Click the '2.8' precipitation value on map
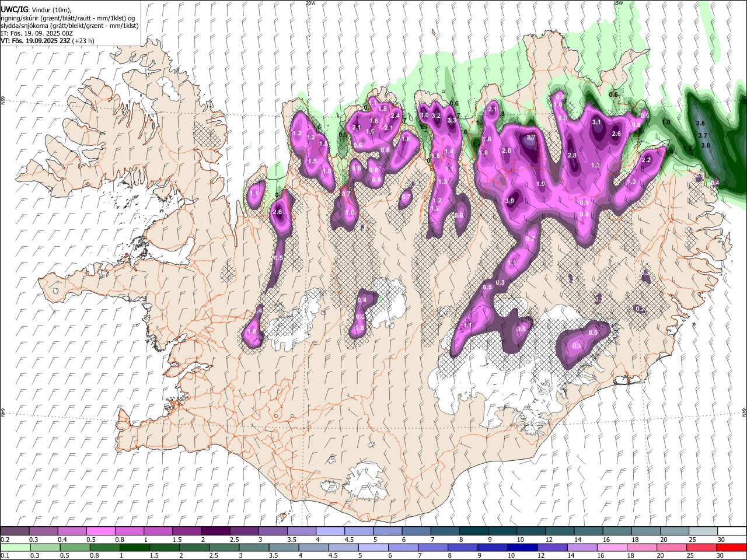Viewport: 747px width, 560px height. point(572,155)
